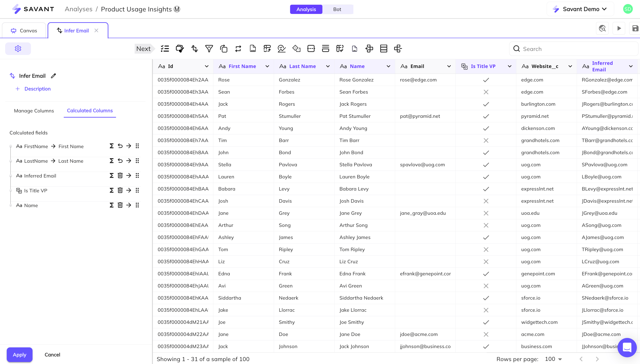Run the analysis using the play icon

(619, 28)
